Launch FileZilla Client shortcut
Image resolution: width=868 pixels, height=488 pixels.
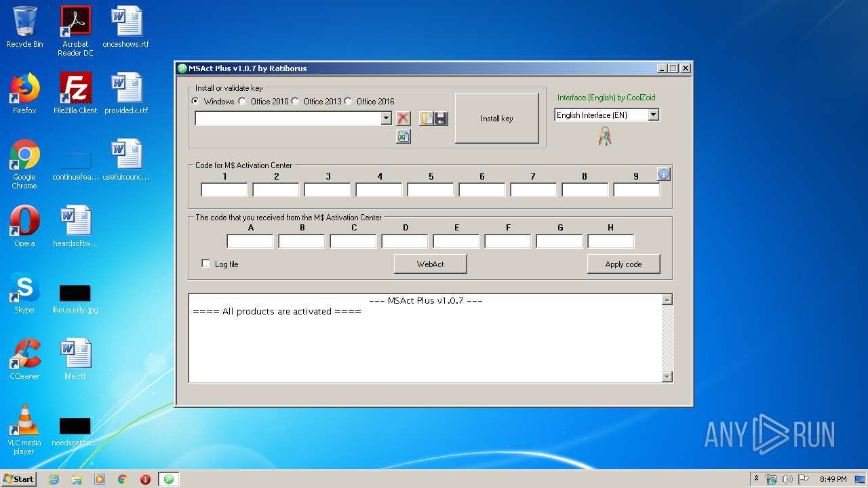click(75, 94)
